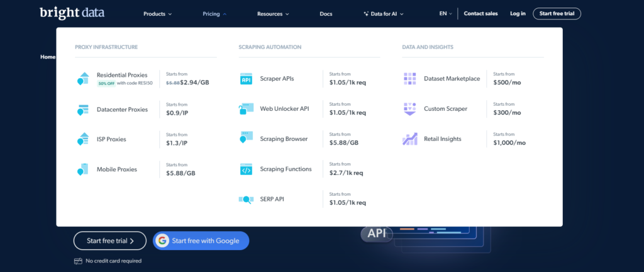This screenshot has width=644, height=272.
Task: Click the Custom Scraper icon
Action: [x=409, y=109]
